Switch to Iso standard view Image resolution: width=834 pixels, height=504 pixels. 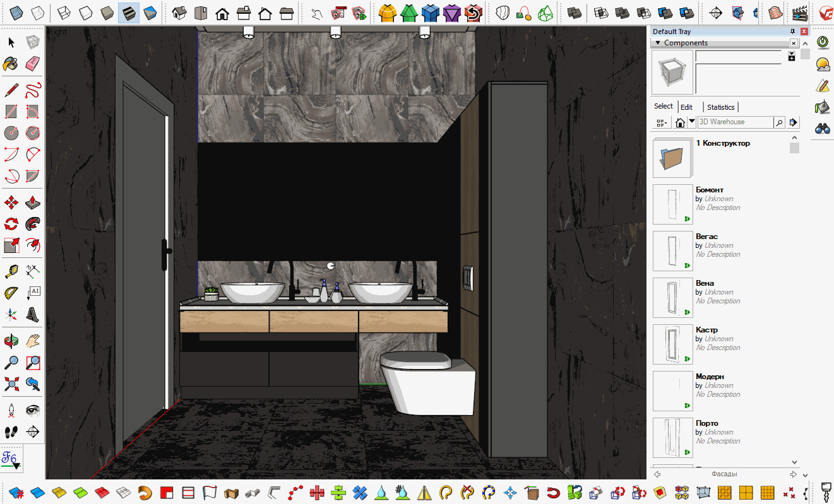[179, 13]
